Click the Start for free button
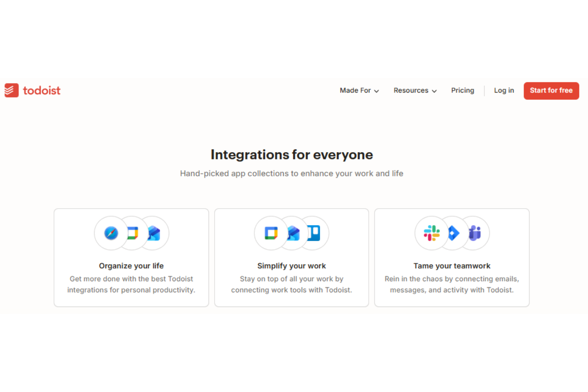This screenshot has width=588, height=392. click(551, 91)
